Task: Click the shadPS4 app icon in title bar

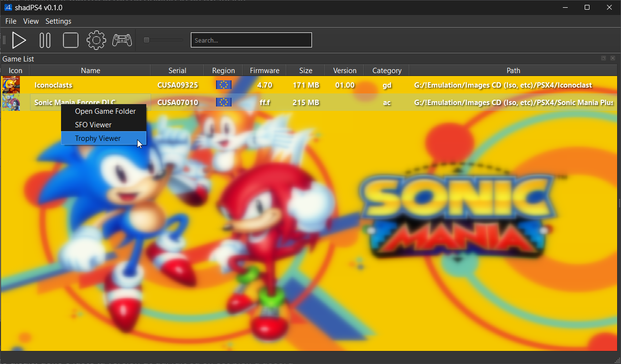Action: (x=8, y=8)
